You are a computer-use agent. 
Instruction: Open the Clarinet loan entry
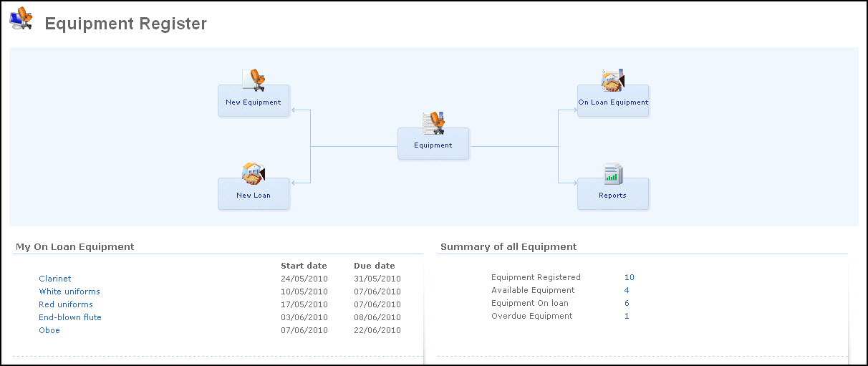coord(55,279)
